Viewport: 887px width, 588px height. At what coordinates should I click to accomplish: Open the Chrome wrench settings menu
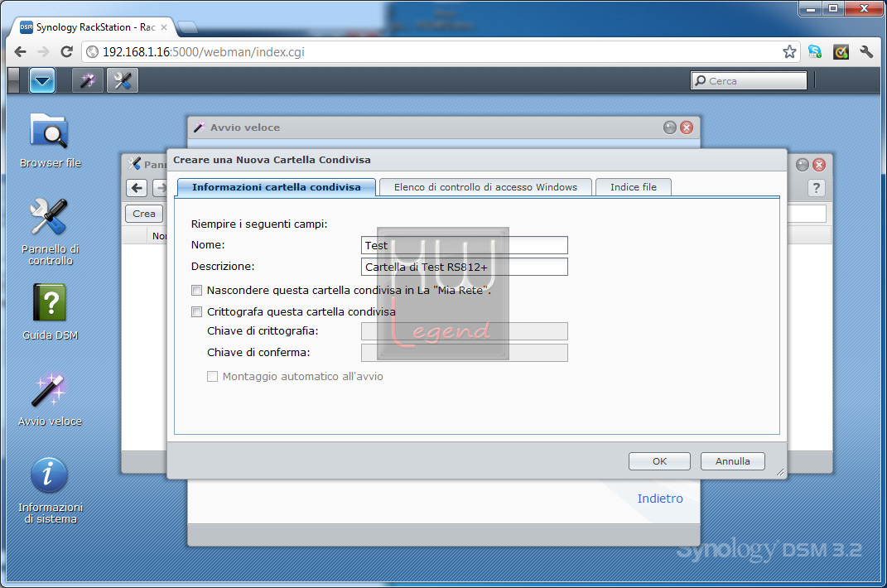pyautogui.click(x=866, y=52)
